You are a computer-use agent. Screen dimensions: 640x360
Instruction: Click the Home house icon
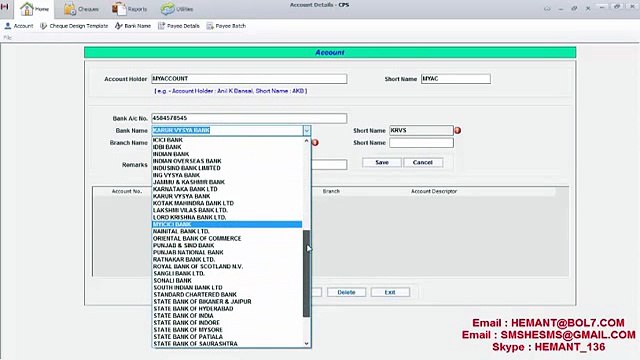pyautogui.click(x=27, y=9)
